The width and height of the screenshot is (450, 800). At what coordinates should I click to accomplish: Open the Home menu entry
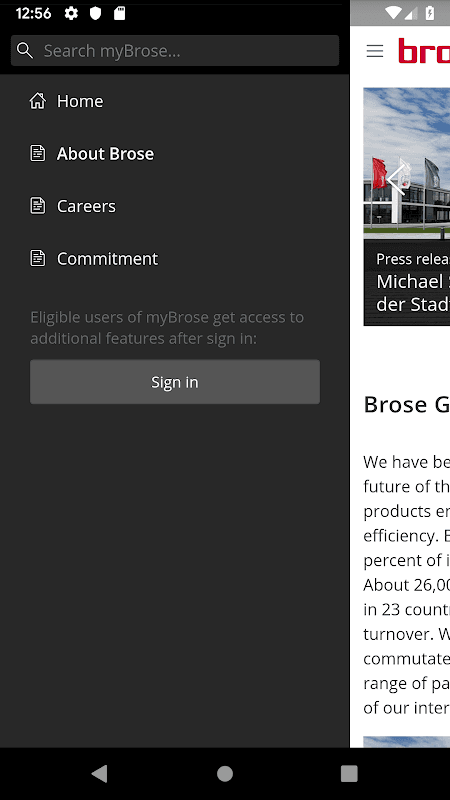[x=80, y=101]
